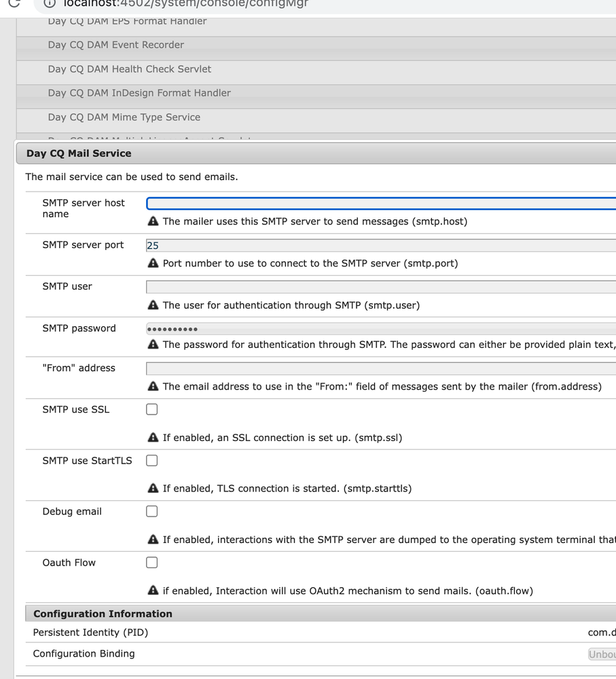Click the warning icon next to SMTP server port

(x=153, y=263)
